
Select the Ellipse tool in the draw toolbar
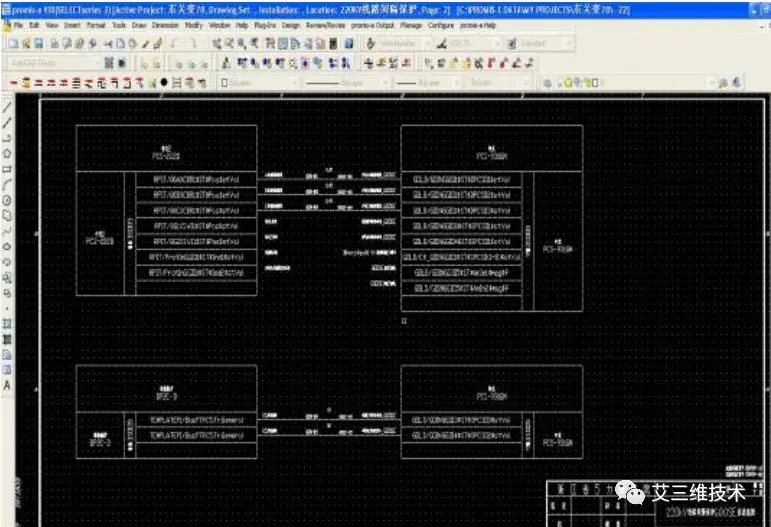(7, 247)
